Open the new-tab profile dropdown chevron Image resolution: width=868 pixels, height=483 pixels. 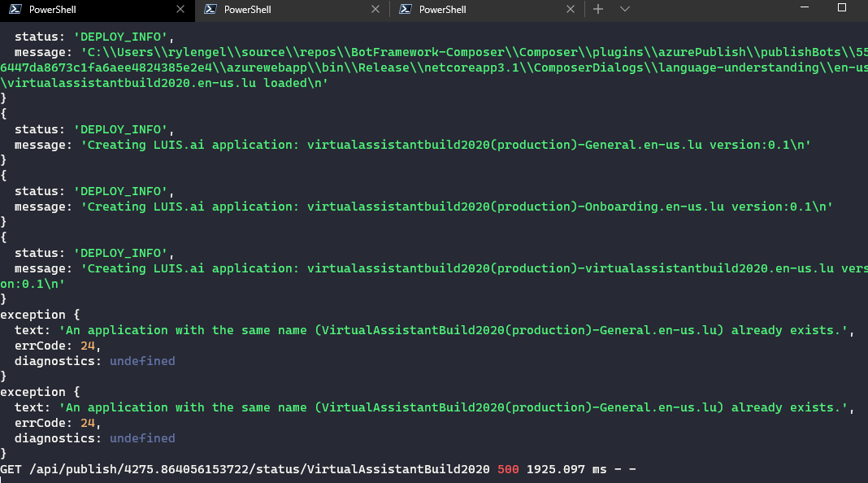[625, 9]
